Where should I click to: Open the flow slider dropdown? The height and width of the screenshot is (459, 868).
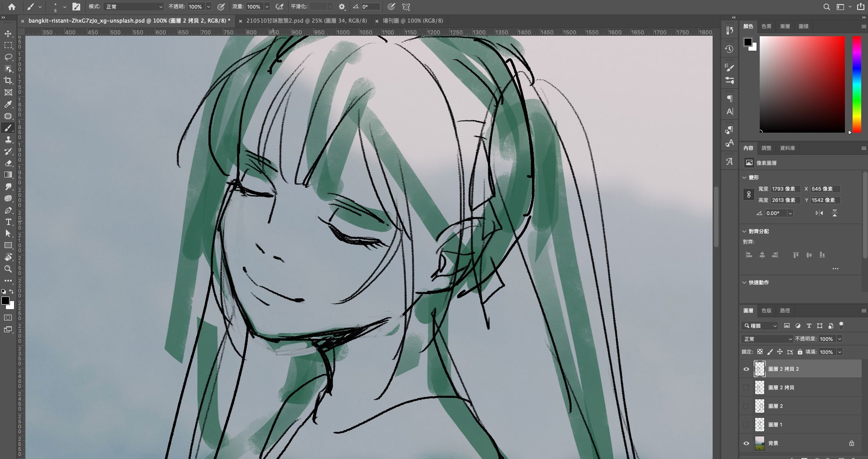[267, 7]
